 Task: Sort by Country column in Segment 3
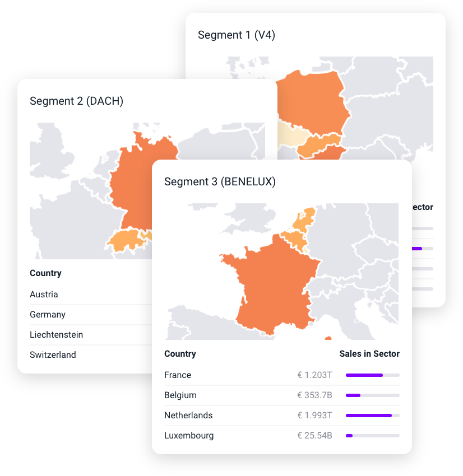180,354
